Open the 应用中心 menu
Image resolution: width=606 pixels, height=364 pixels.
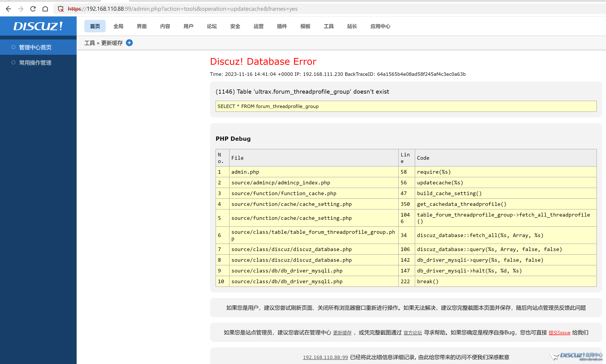click(380, 26)
